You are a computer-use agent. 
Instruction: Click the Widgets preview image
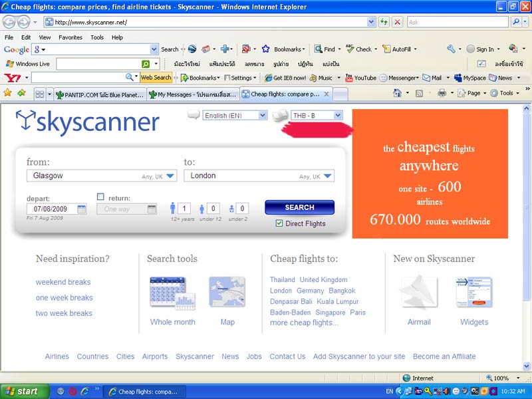point(474,292)
